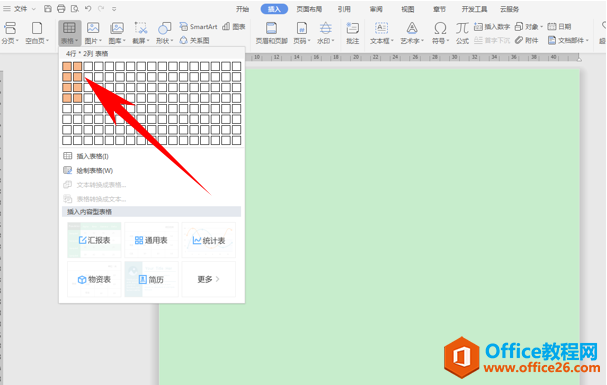Screen dimensions: 607x385
Task: Select the 截屏 screenshot tool icon
Action: pos(141,28)
